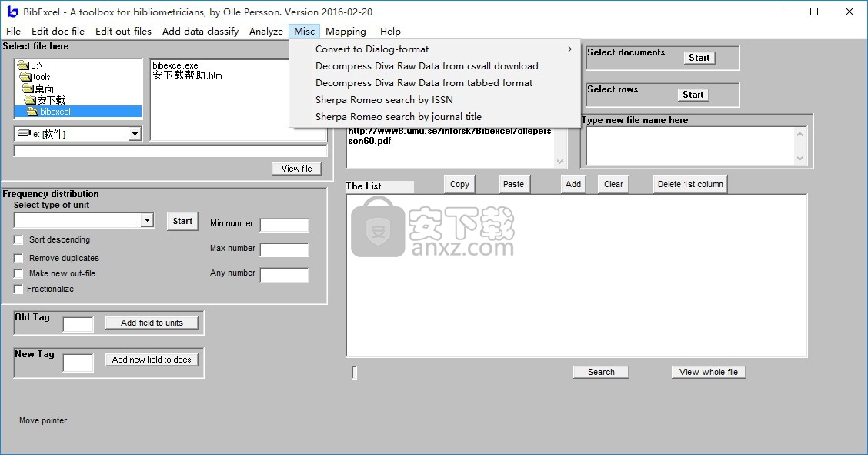Open the Edit out-files menu
This screenshot has width=868, height=455.
point(123,31)
